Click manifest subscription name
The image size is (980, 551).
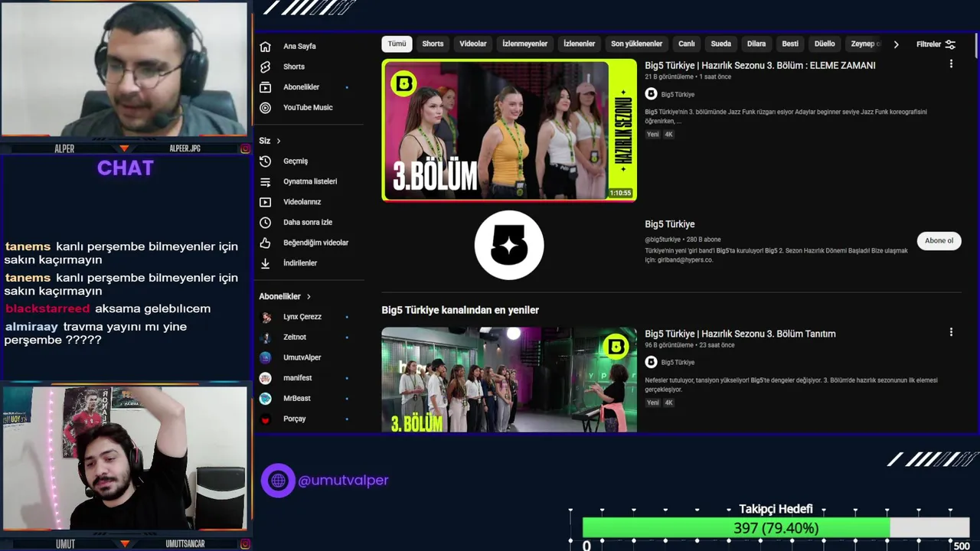pos(298,378)
